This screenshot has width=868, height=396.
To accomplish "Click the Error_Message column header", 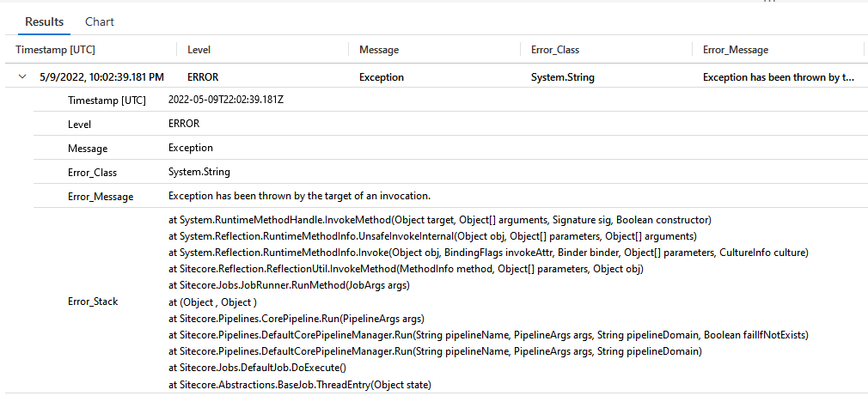I will (735, 50).
